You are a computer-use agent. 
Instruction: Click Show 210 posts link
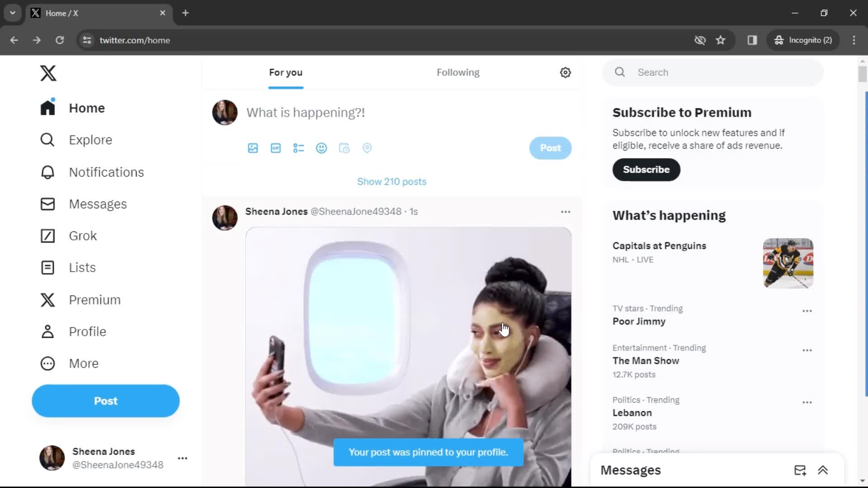(x=392, y=181)
